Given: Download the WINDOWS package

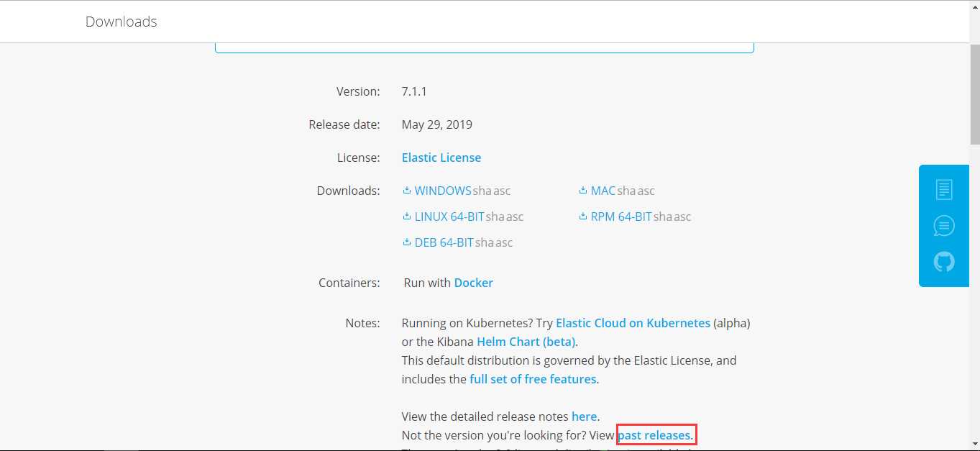Looking at the screenshot, I should [443, 191].
